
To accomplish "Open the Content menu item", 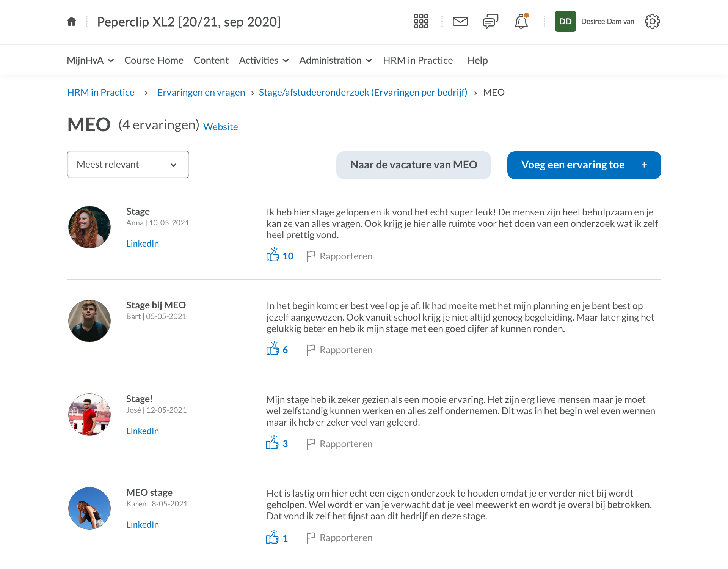I will pos(211,60).
